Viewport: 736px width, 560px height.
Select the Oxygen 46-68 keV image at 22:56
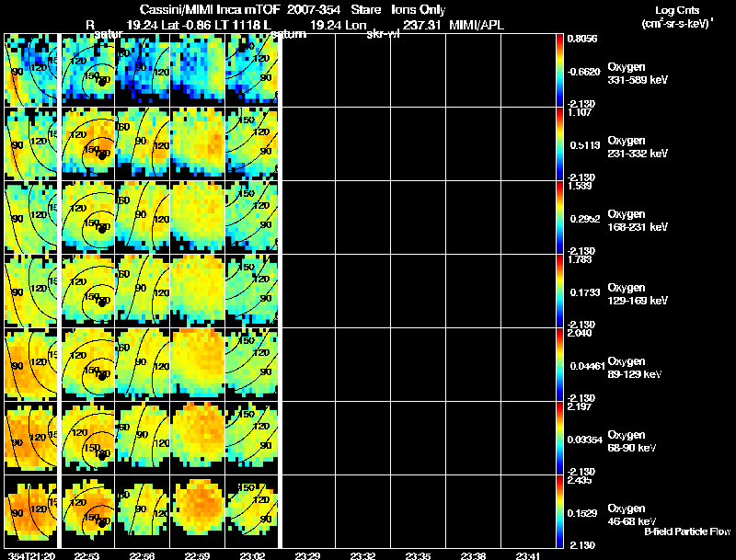point(143,511)
